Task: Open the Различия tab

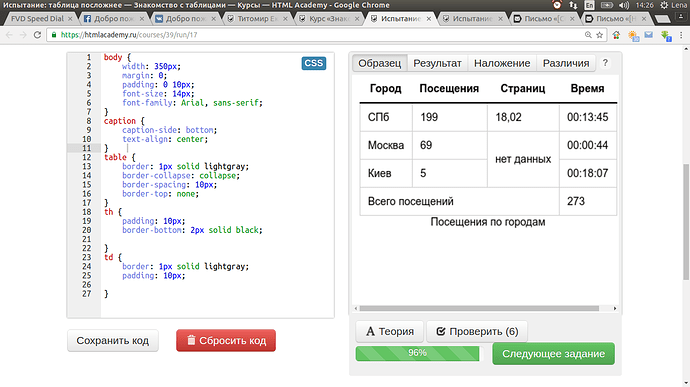Action: click(x=566, y=63)
